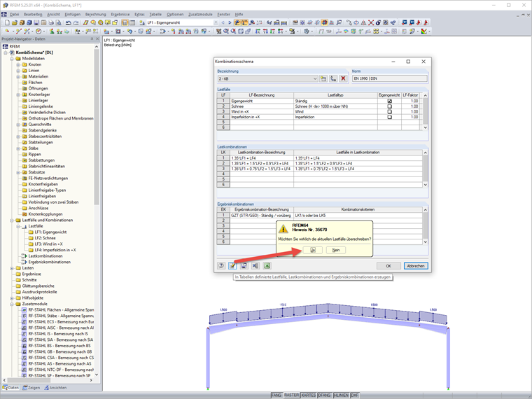Delete the scheme with red X icon

click(x=344, y=78)
